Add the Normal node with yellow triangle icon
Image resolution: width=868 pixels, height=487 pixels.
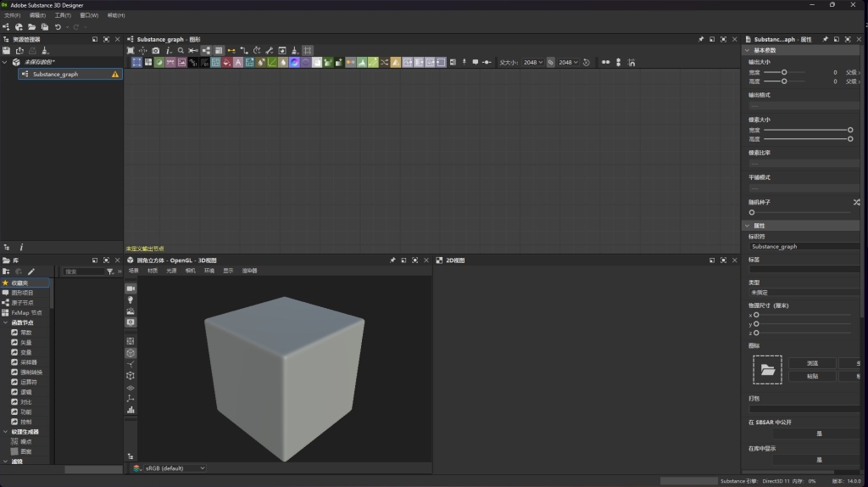(x=396, y=63)
